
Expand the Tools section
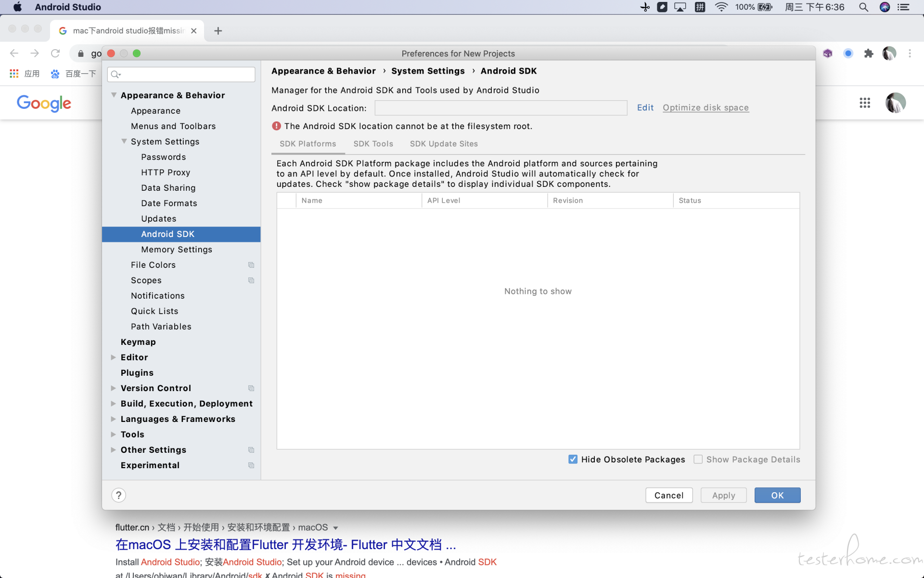pyautogui.click(x=114, y=434)
